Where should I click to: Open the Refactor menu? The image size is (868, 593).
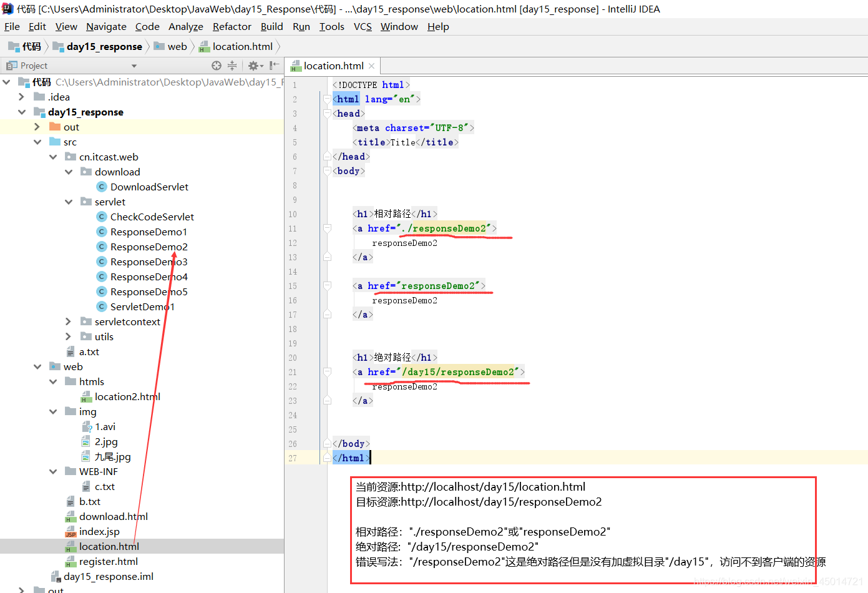tap(232, 26)
